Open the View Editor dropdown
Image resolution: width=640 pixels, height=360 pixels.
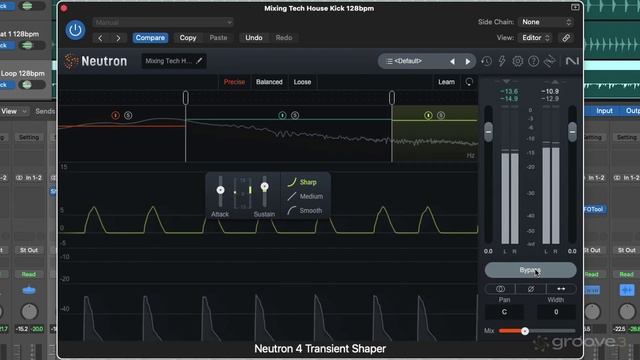536,38
